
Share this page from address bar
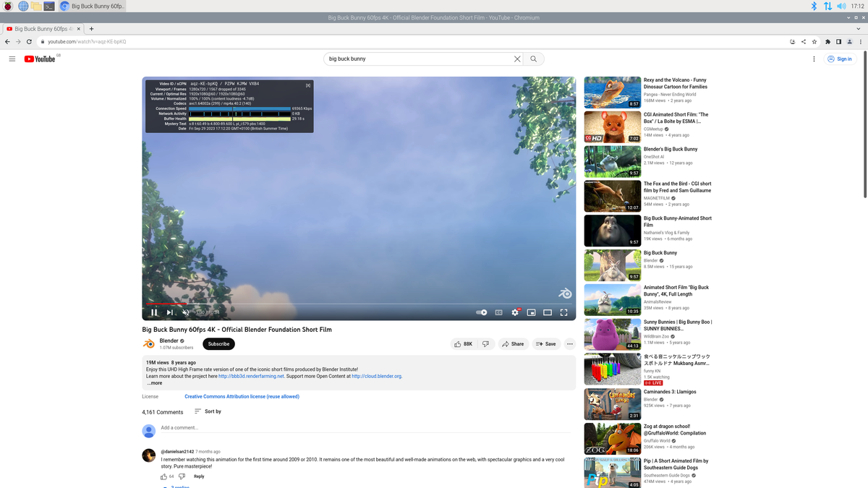[804, 41]
